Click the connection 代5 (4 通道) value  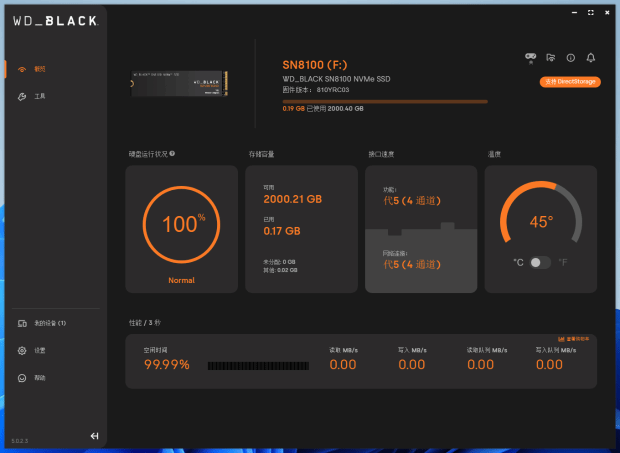point(412,264)
